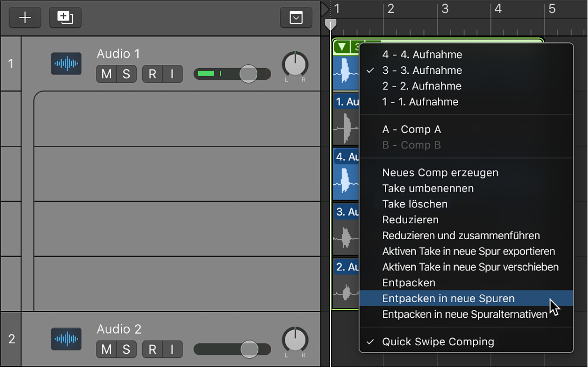Mute the Audio 1 track
The image size is (588, 368).
(x=107, y=74)
